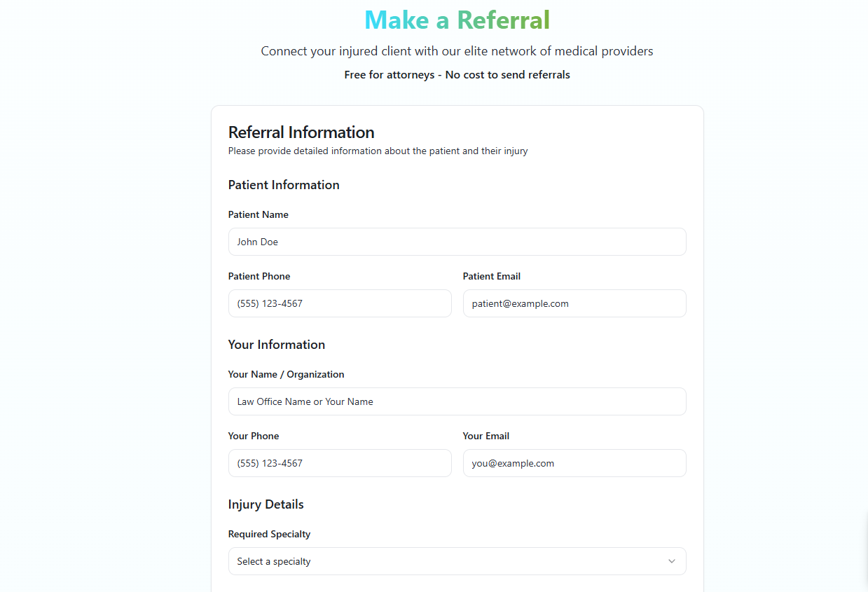
Task: Click the Your Phone label
Action: 253,436
